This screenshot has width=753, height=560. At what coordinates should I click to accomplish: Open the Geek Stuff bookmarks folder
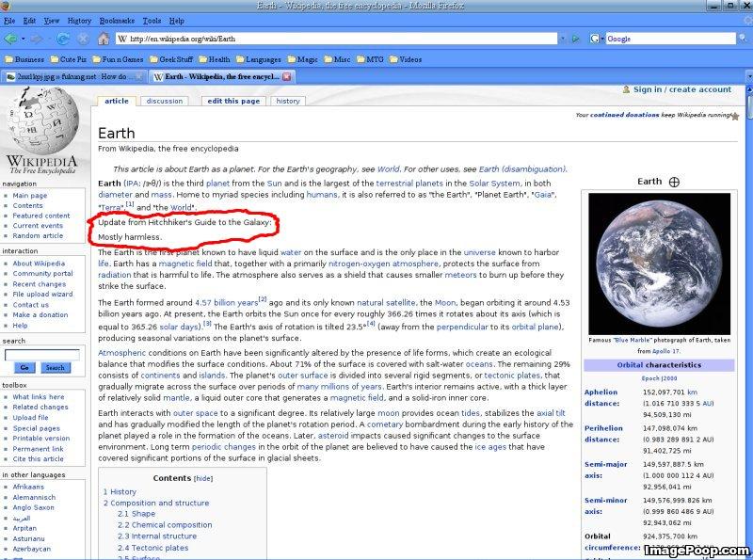click(171, 59)
